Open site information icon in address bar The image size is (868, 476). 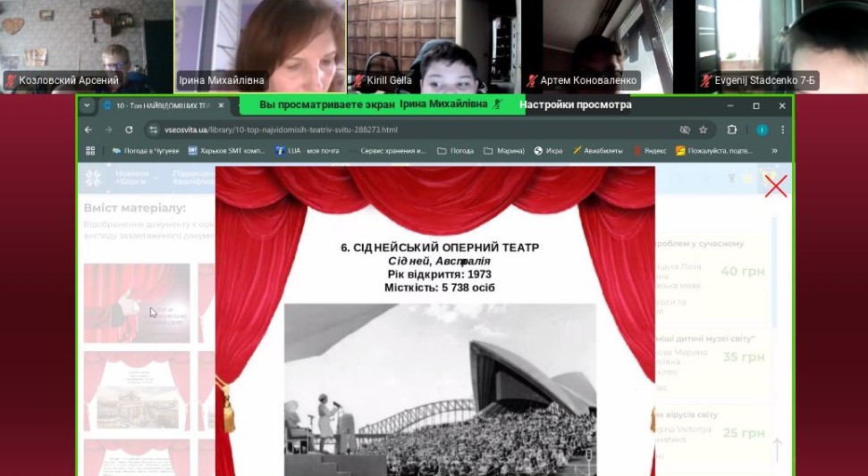tap(154, 129)
